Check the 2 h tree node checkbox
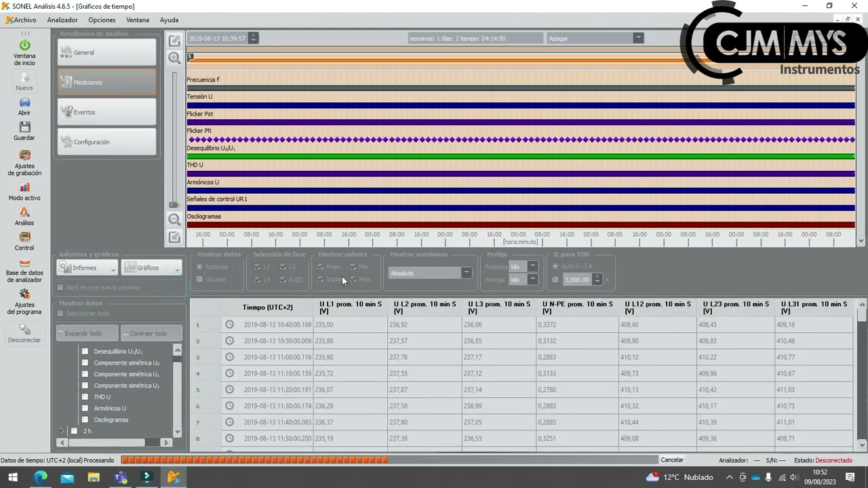Viewport: 868px width, 488px height. 74,431
